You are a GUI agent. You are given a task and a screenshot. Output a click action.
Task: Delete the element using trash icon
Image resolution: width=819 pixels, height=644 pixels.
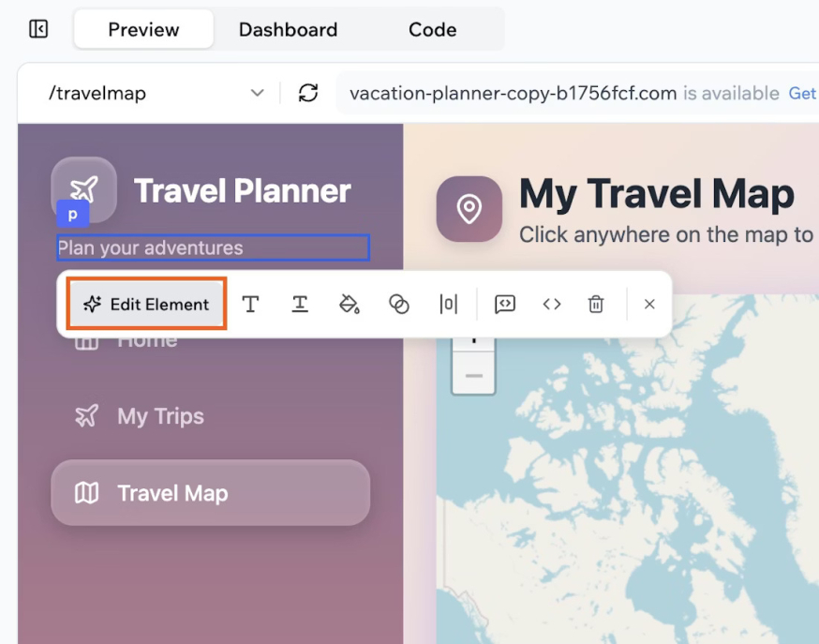(596, 304)
